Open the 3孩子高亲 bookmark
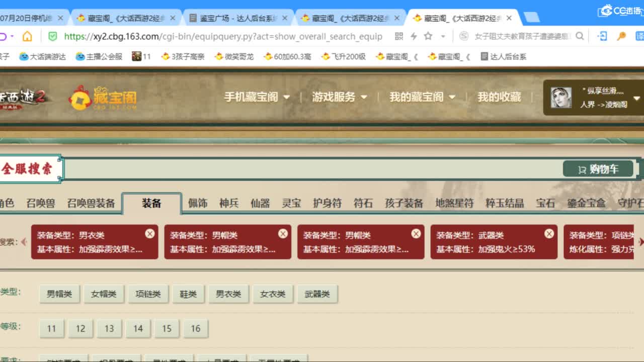This screenshot has width=644, height=362. pos(183,56)
